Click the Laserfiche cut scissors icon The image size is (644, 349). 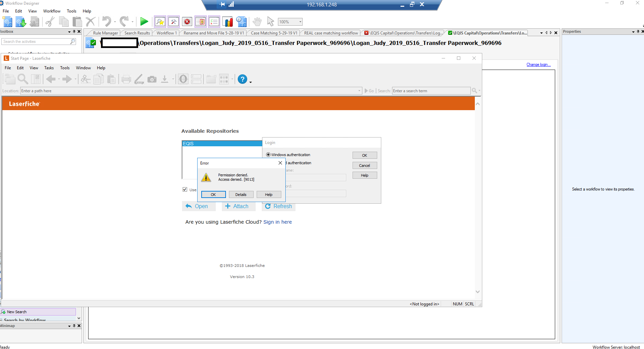click(x=86, y=79)
